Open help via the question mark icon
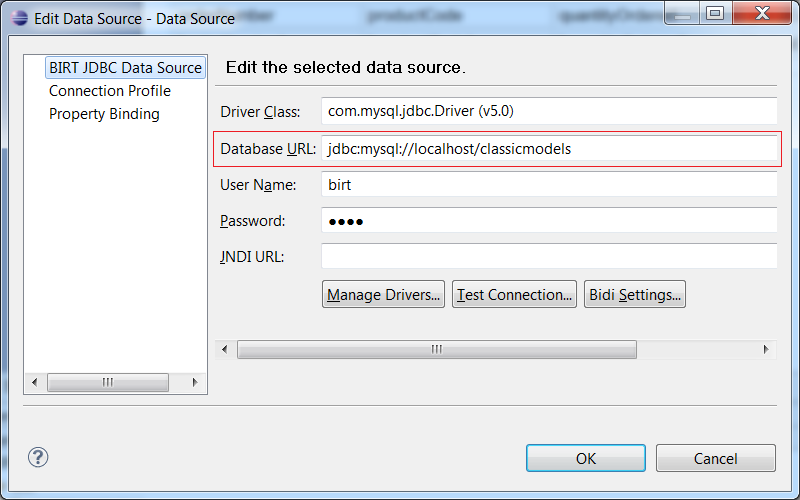800x500 pixels. click(38, 457)
